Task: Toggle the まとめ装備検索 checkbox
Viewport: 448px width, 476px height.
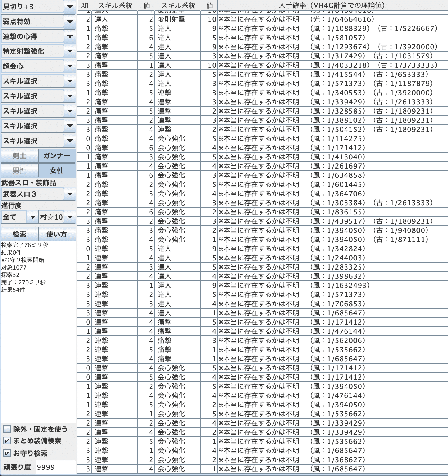Action: click(7, 441)
